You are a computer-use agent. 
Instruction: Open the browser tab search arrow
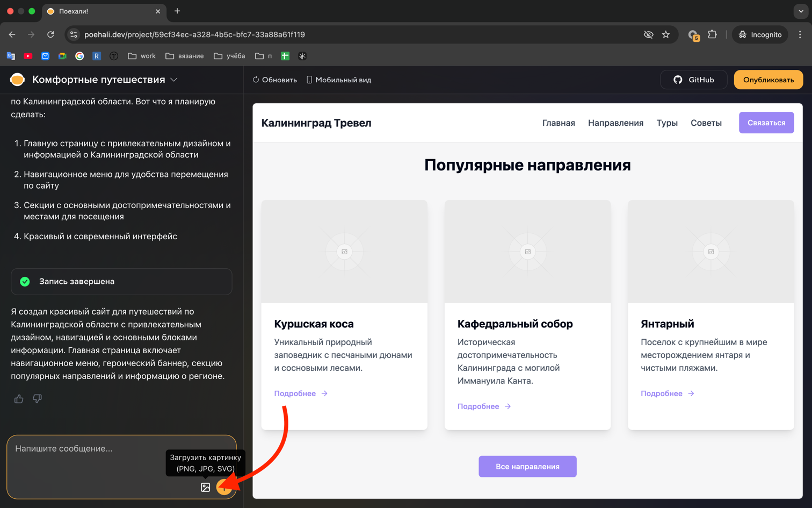coord(800,11)
